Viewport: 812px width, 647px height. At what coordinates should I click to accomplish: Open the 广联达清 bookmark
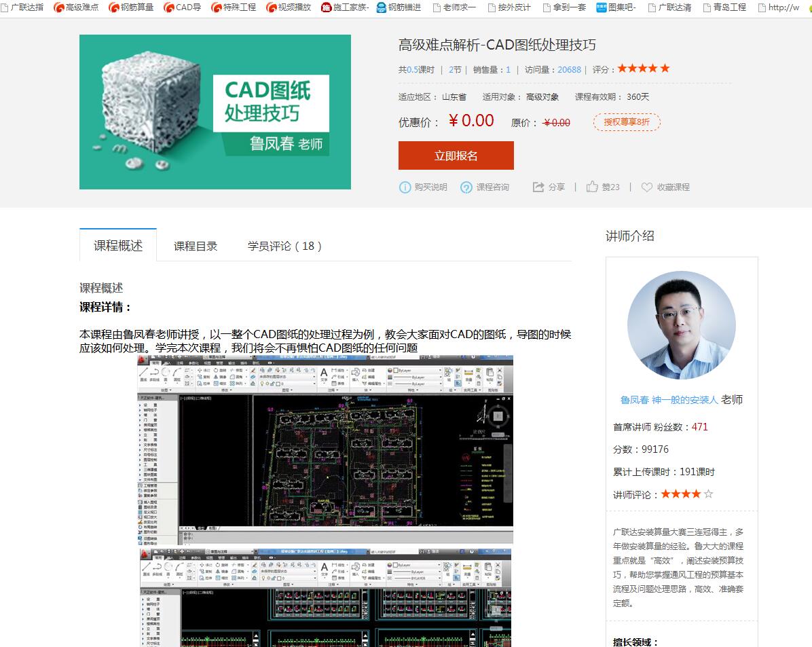(x=669, y=7)
